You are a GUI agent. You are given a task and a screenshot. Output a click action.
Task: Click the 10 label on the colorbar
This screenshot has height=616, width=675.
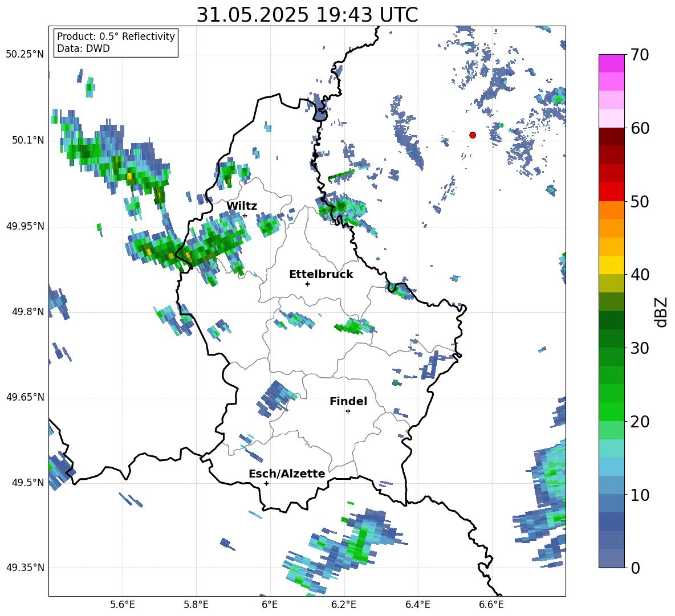point(639,495)
